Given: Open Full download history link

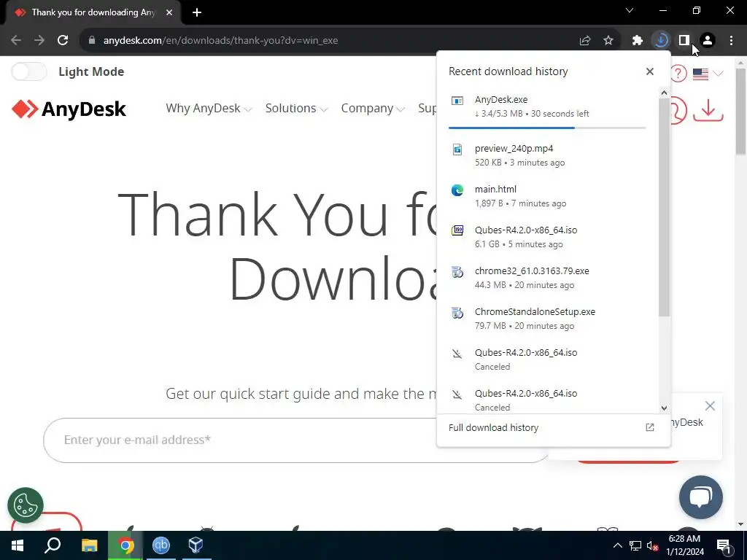Looking at the screenshot, I should (x=494, y=427).
